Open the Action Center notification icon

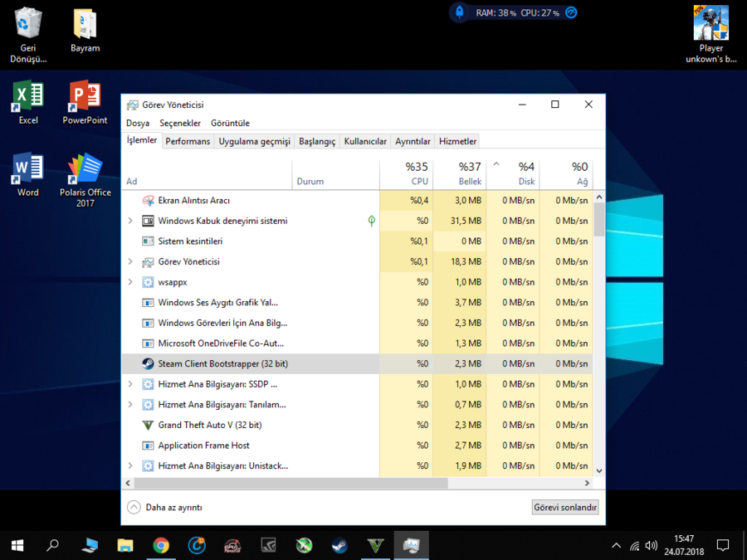point(723,546)
